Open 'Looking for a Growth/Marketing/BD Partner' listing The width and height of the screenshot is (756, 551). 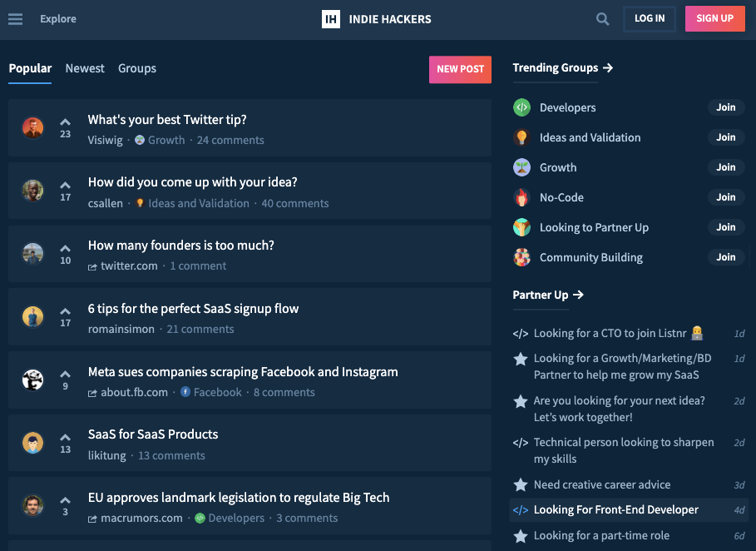(622, 367)
